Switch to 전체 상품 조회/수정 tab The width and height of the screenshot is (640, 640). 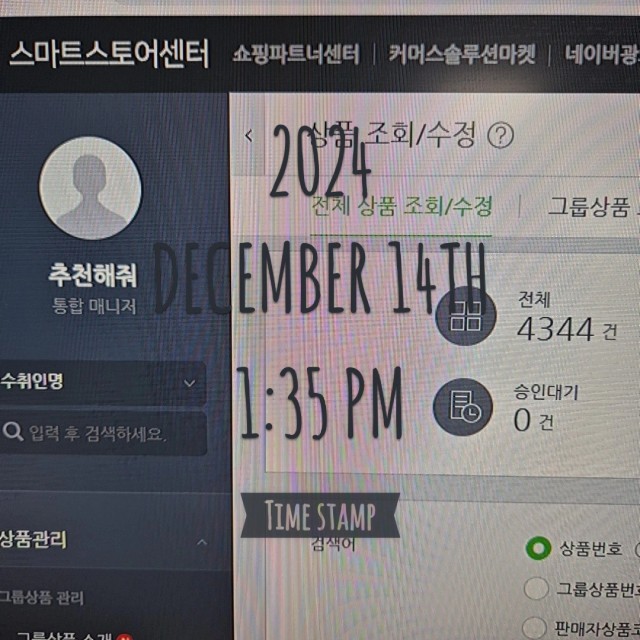401,206
